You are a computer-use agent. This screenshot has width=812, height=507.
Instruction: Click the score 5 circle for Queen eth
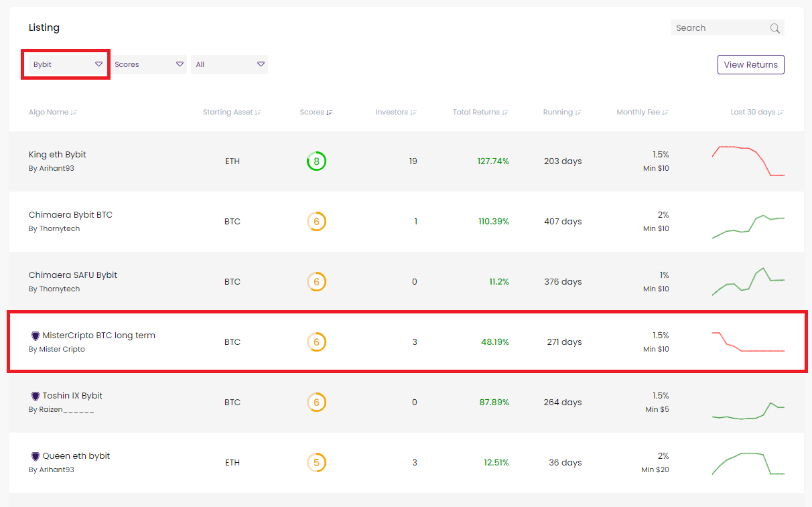point(316,463)
